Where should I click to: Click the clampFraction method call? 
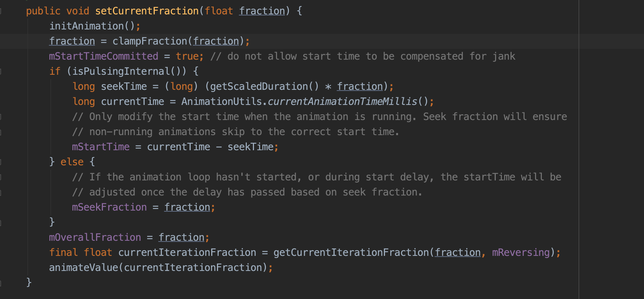pos(150,41)
